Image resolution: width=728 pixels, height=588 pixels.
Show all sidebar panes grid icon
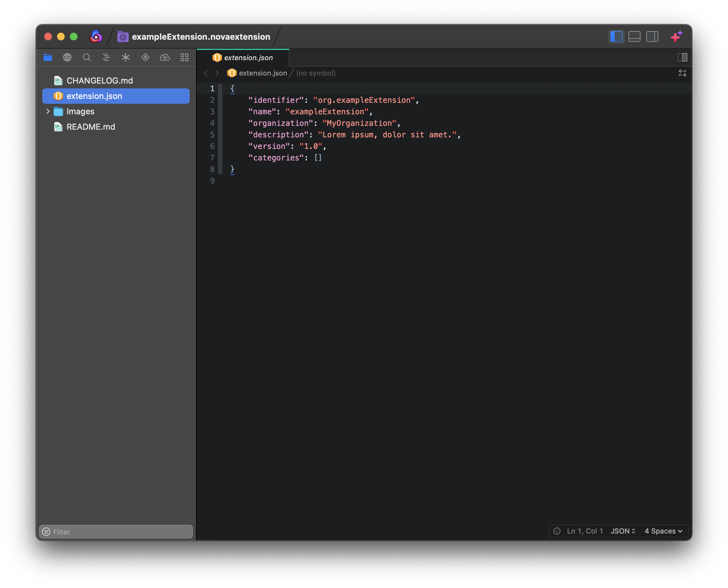184,58
